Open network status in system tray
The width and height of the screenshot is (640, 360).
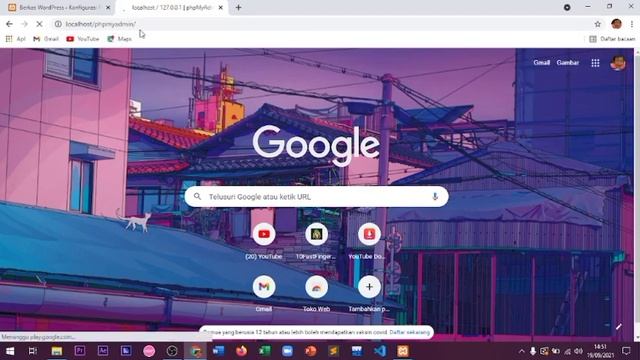click(x=567, y=351)
